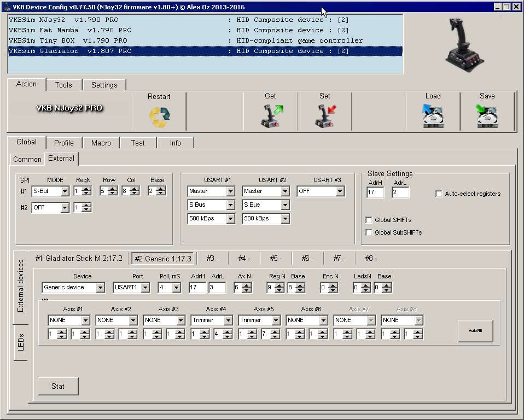
Task: Click external device AdrL field
Action: (x=217, y=287)
